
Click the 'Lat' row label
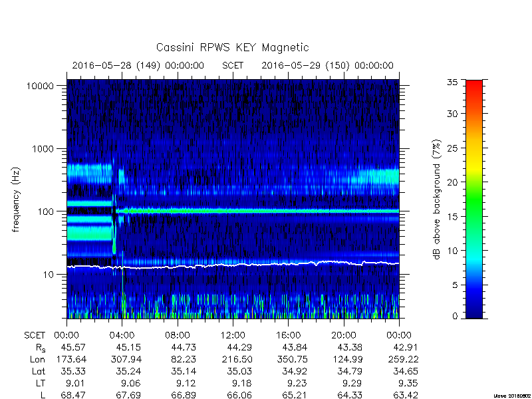(39, 371)
